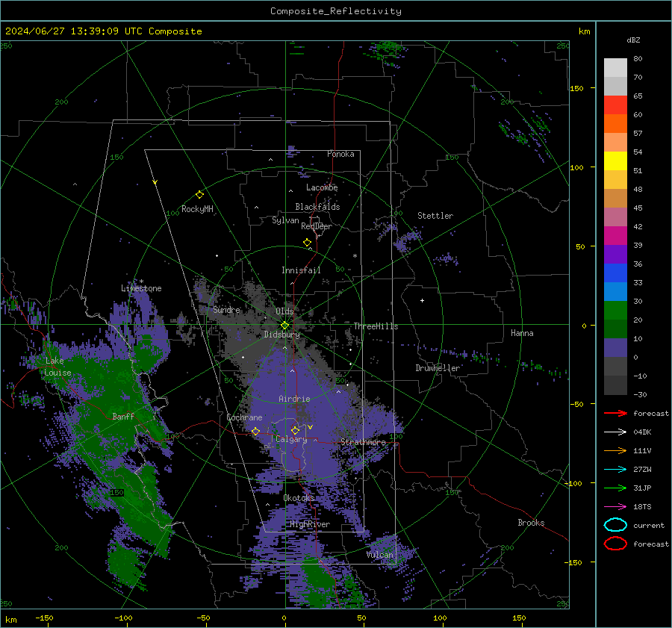Click the HighRiver town label
The height and width of the screenshot is (628, 672).
click(310, 524)
